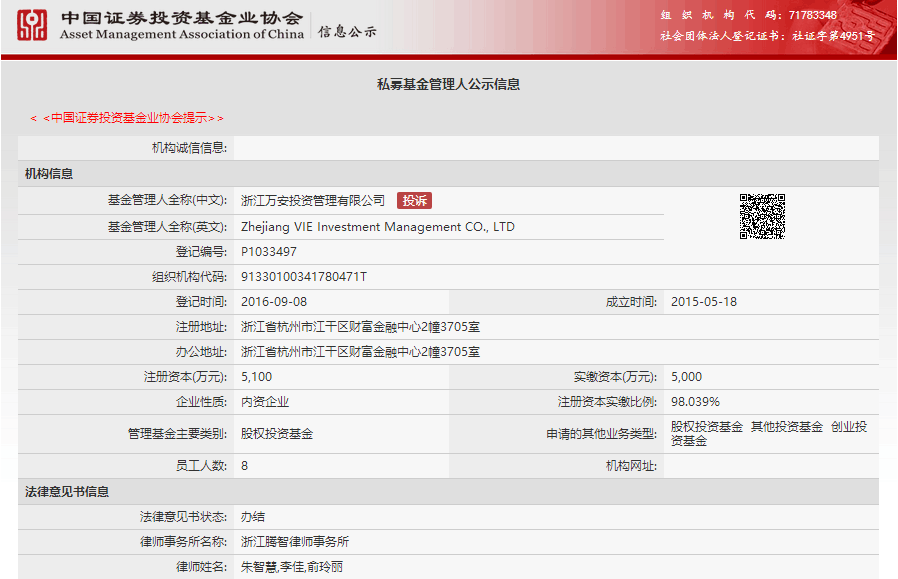
Task: Click law firm name 浙江腾智律师事务所
Action: (x=295, y=542)
